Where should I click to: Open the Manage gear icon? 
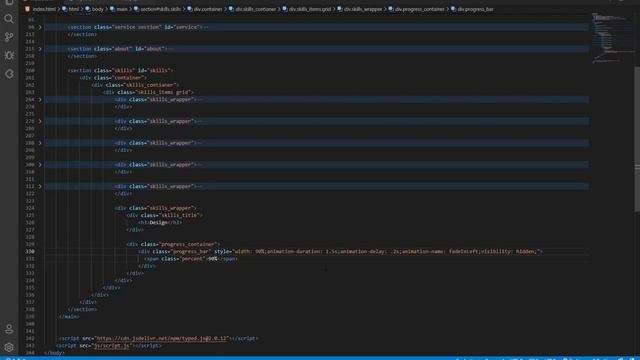click(9, 347)
